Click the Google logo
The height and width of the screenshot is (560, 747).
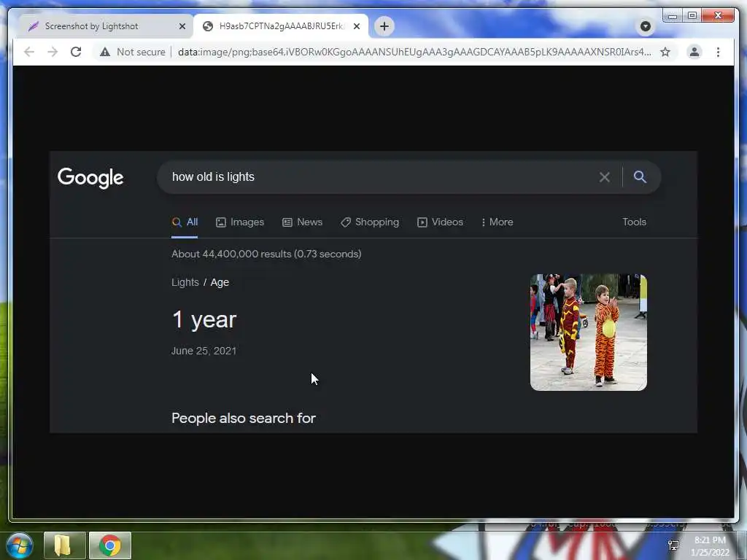(x=90, y=178)
